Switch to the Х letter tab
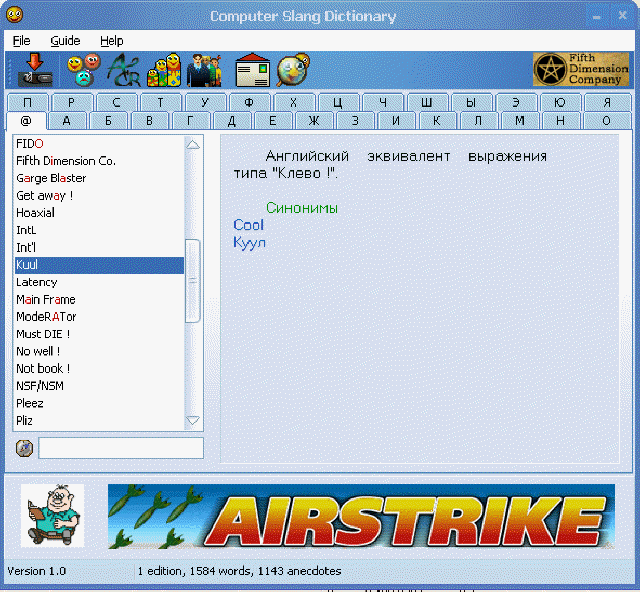 click(x=294, y=102)
